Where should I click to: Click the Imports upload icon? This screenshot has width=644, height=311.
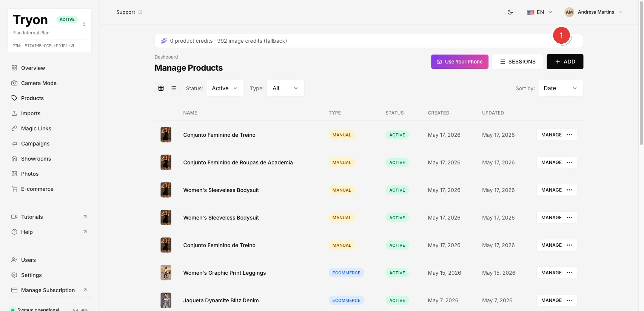click(14, 113)
